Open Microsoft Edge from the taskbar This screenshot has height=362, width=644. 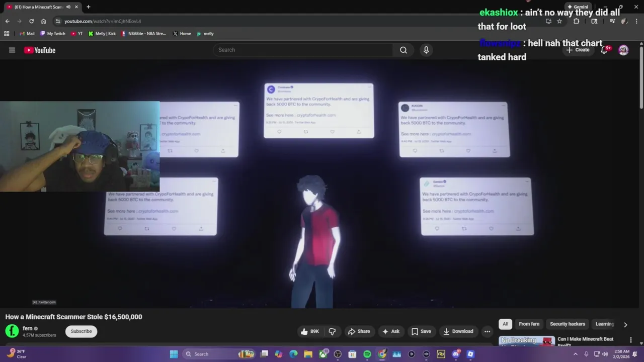[293, 354]
